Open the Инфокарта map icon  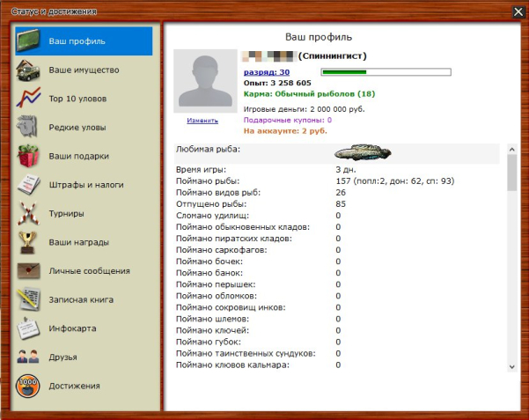tap(30, 328)
